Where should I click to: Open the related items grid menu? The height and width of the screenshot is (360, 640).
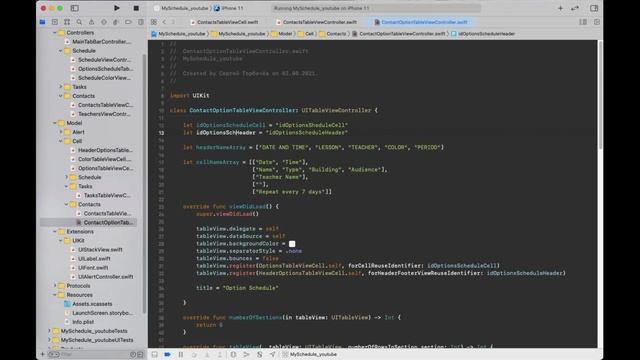pos(154,22)
